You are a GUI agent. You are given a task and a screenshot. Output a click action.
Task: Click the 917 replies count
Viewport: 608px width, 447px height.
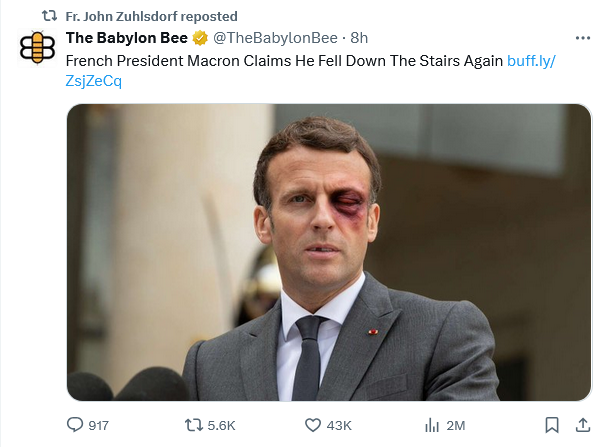[98, 426]
